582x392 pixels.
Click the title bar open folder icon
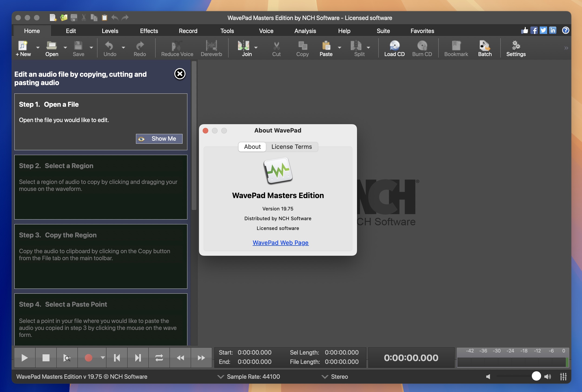pos(64,18)
